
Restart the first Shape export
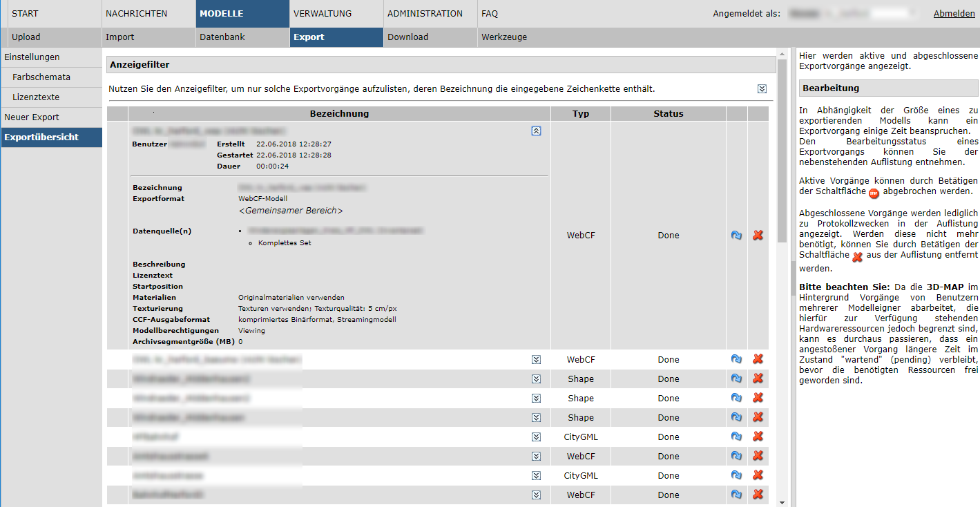click(x=736, y=379)
